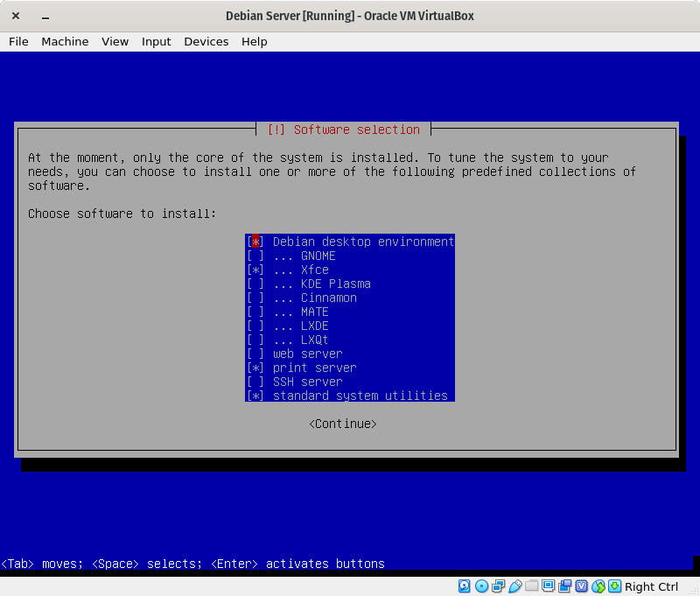Close the Debian Server VM window
Image resolution: width=700 pixels, height=596 pixels.
(16, 16)
